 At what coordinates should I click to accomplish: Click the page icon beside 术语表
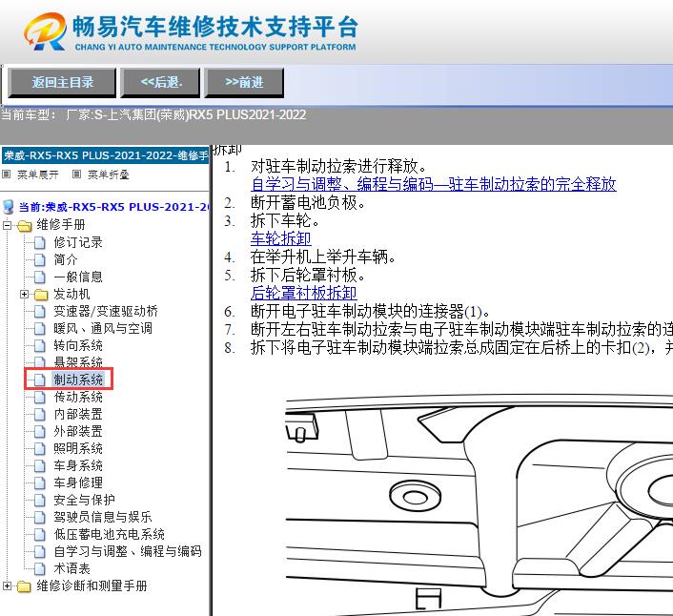coord(40,569)
